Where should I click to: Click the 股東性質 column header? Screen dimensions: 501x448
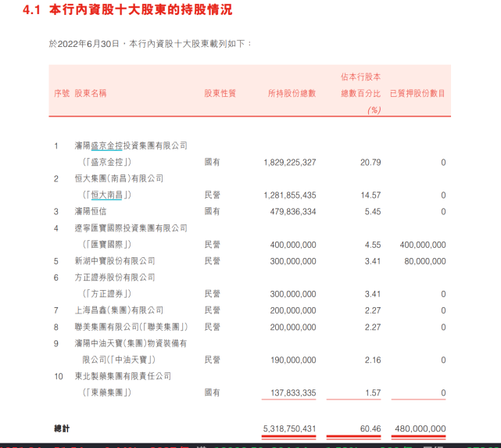pos(220,93)
